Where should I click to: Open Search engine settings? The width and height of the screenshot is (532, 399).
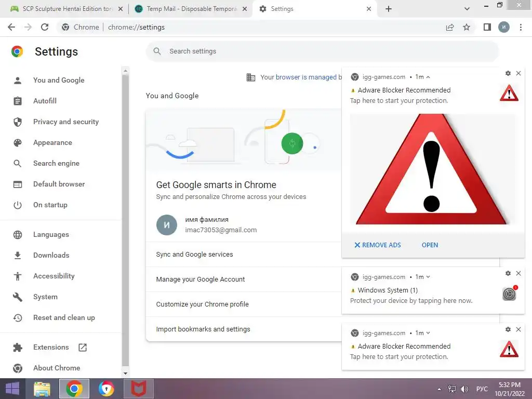tap(56, 163)
